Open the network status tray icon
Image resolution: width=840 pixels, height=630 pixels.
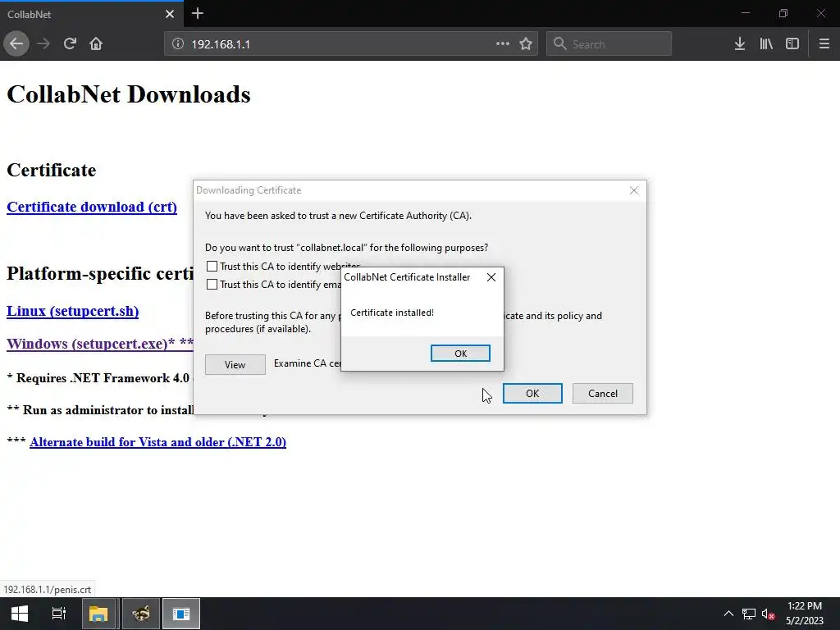748,614
